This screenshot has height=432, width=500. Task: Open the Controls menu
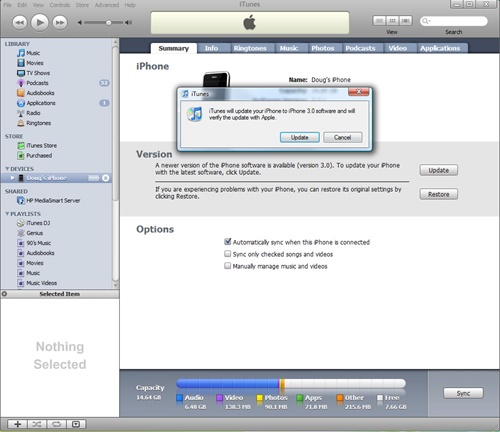click(60, 5)
